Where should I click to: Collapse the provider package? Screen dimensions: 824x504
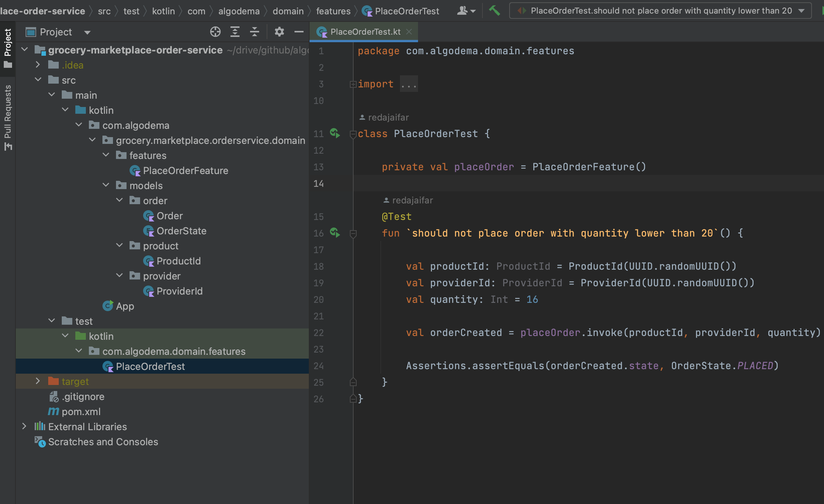pyautogui.click(x=119, y=276)
